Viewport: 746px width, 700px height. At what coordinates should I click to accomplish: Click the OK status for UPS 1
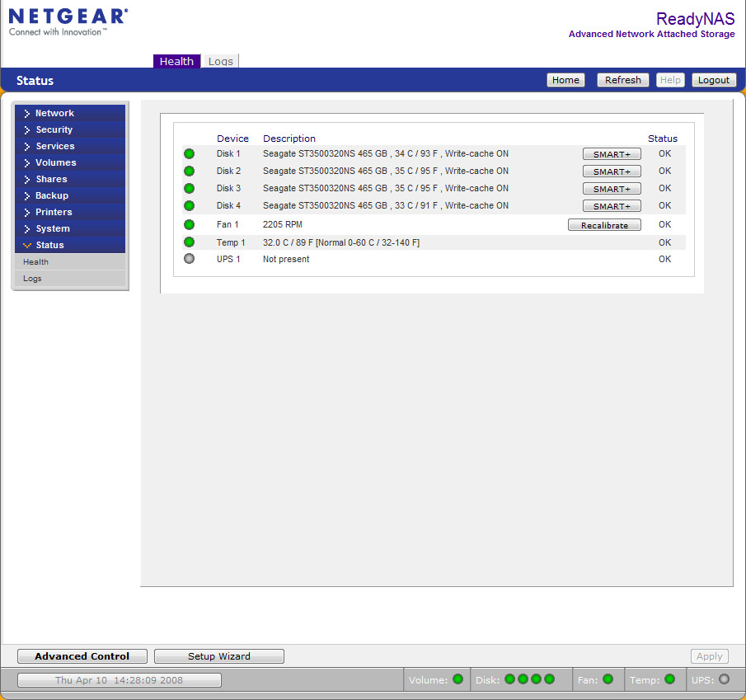pos(664,260)
